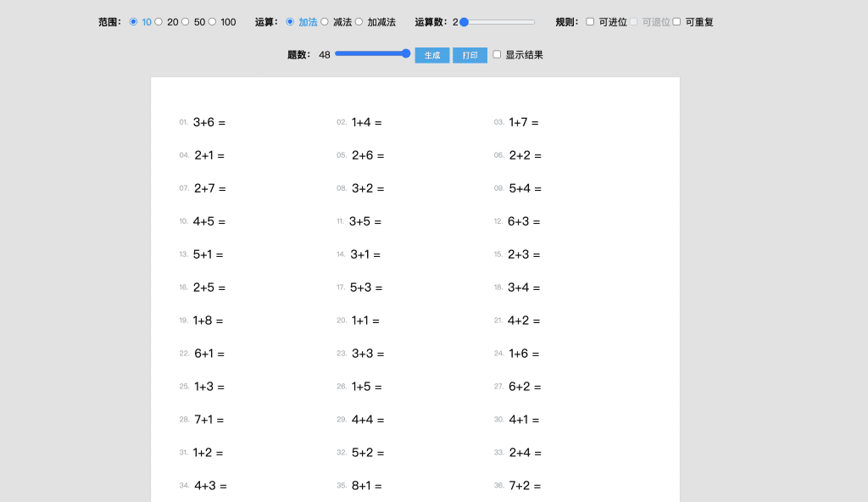Click problem 17 text 5+3 =
This screenshot has width=868, height=502.
pos(366,288)
